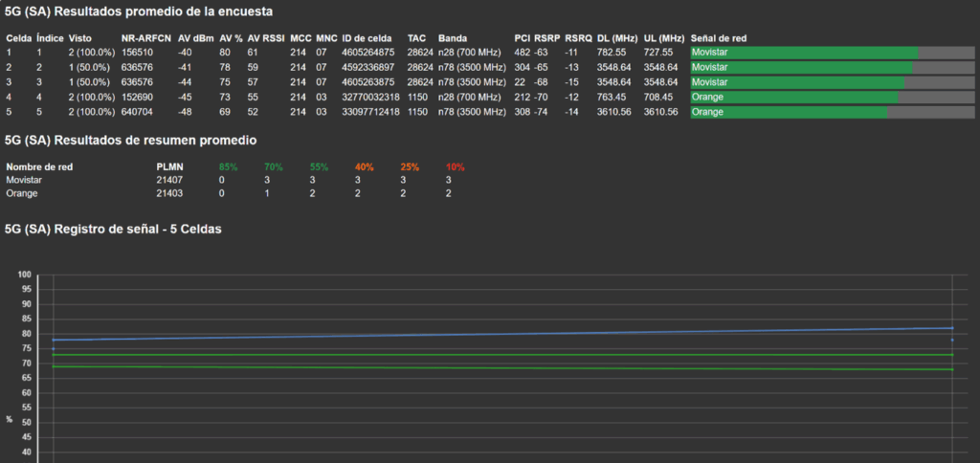Click the Movistar signal bar for cell 1
This screenshot has height=463, width=980.
click(804, 53)
